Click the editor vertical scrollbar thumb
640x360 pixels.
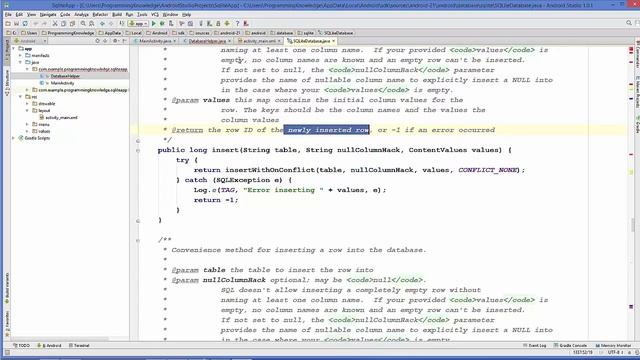point(633,224)
